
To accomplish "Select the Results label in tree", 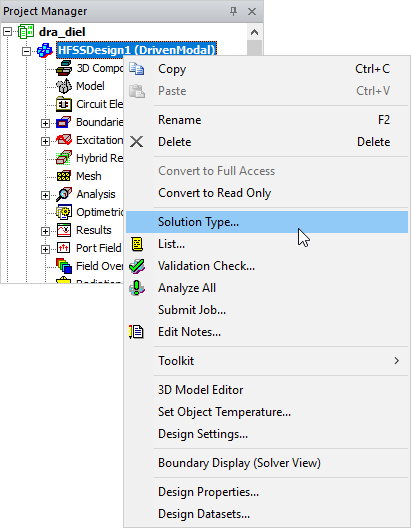I will (94, 230).
